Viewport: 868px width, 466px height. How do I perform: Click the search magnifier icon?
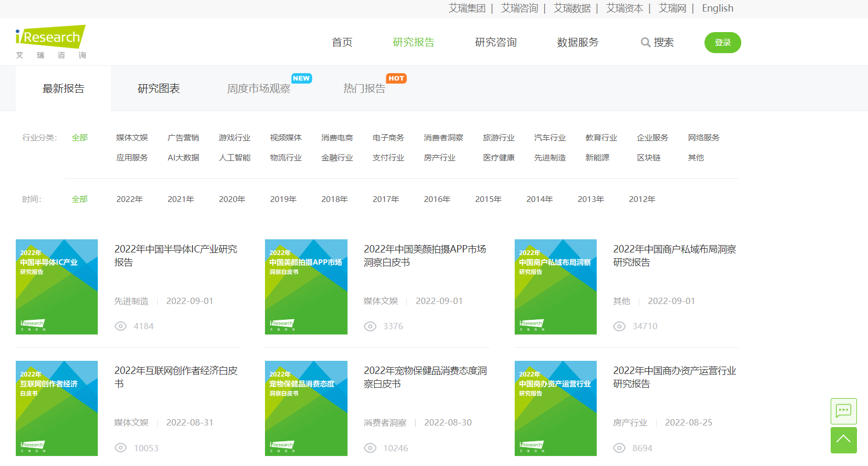(x=645, y=43)
